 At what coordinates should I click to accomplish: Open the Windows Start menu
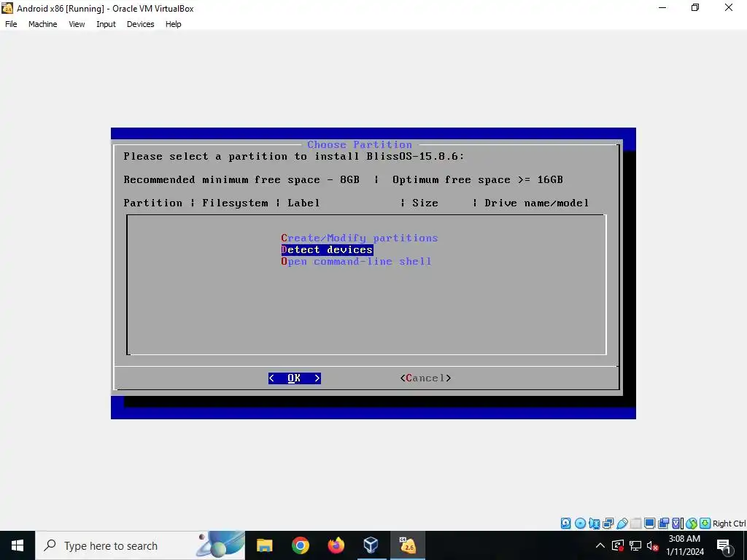18,545
